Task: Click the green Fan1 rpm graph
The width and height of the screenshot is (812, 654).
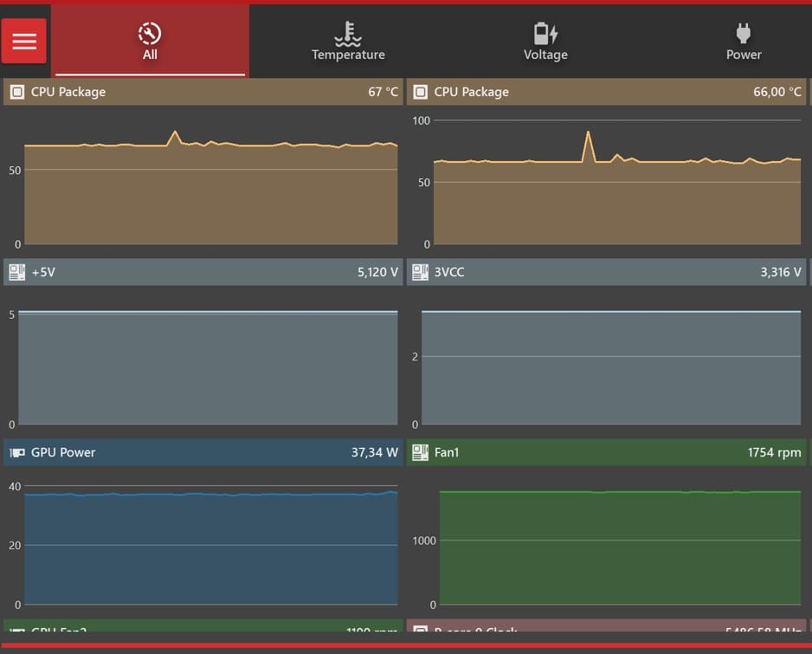Action: click(x=619, y=546)
